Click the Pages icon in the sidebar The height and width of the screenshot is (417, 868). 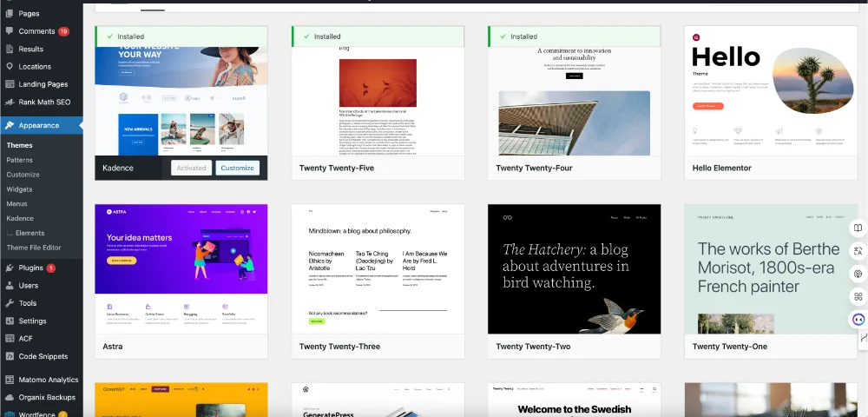[x=10, y=13]
